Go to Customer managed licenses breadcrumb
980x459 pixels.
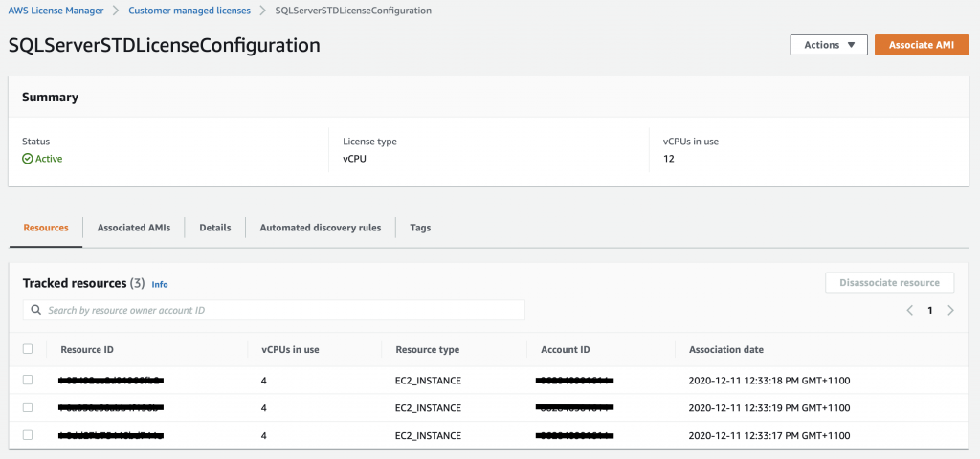click(189, 11)
